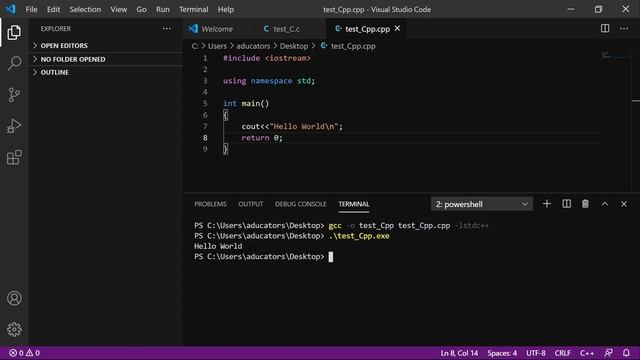The width and height of the screenshot is (640, 360).
Task: Click the gcc command line in terminal
Action: [342, 225]
